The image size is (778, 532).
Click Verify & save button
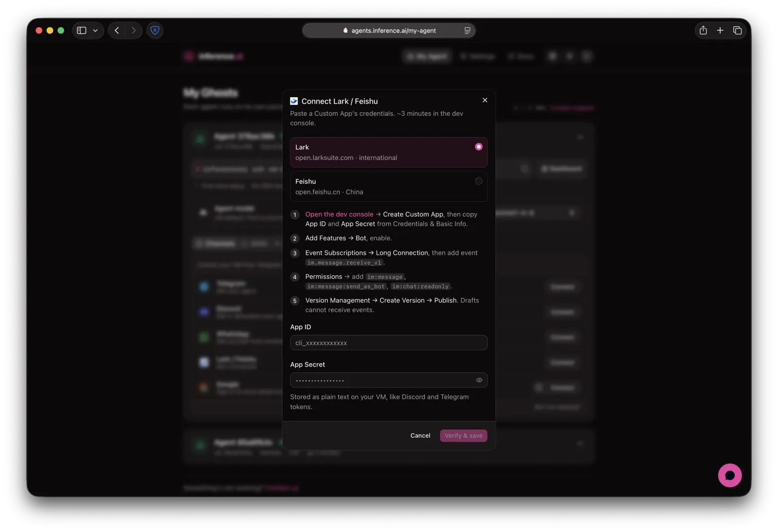(x=463, y=436)
